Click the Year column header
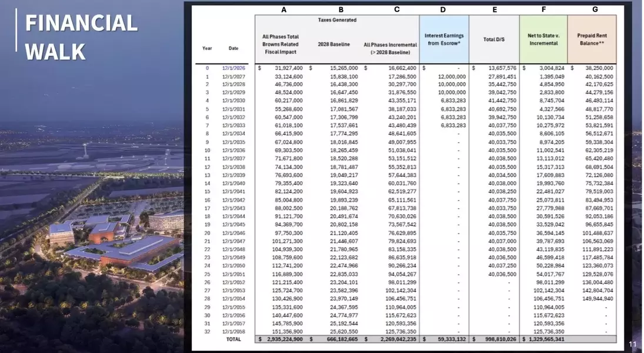The image size is (644, 353). click(207, 48)
